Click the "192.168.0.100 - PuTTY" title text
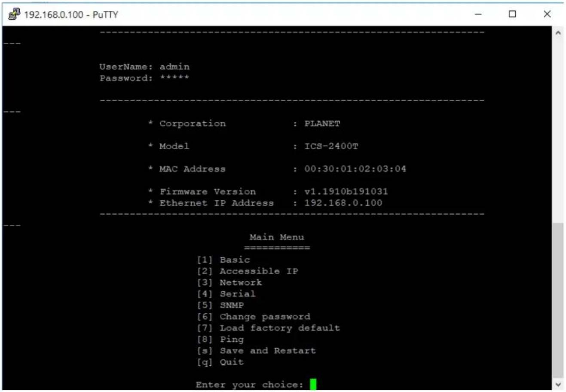This screenshot has height=392, width=566. [71, 15]
